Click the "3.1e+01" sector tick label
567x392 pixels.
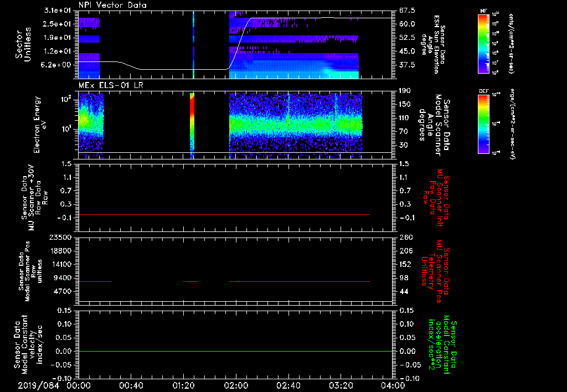58,10
